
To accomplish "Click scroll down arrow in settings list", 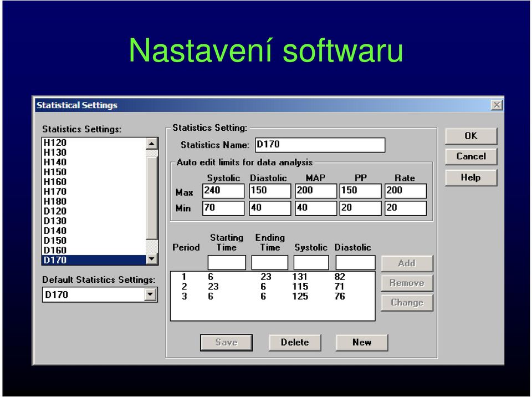I will click(x=152, y=259).
